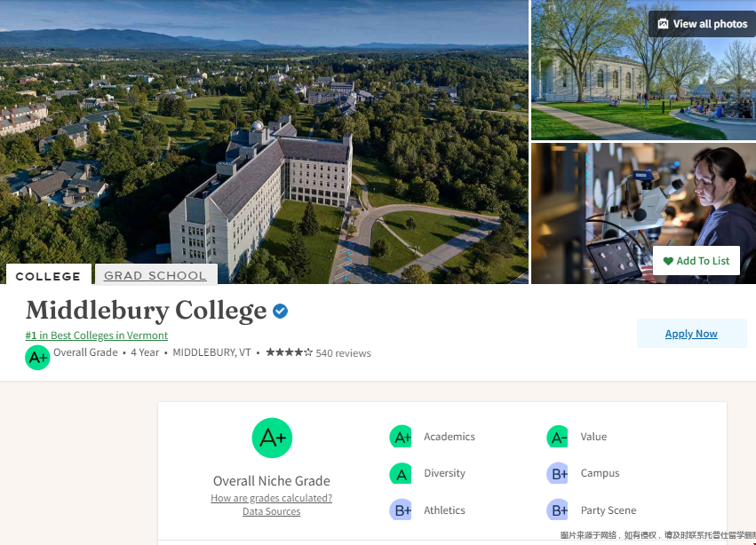Click the Party Scene B+ grade icon
The width and height of the screenshot is (756, 545).
click(x=557, y=510)
